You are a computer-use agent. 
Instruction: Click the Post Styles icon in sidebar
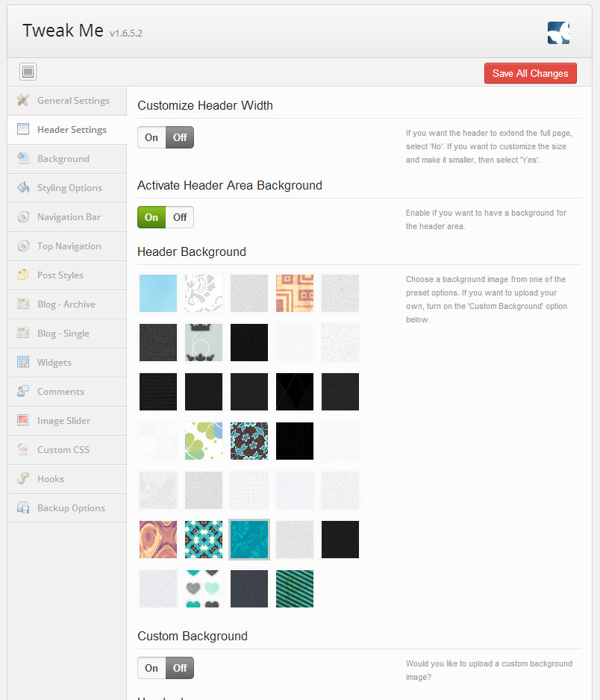pyautogui.click(x=23, y=275)
